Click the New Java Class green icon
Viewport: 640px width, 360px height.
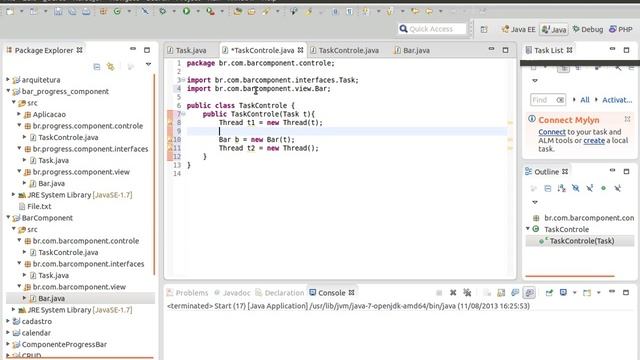[x=117, y=12]
